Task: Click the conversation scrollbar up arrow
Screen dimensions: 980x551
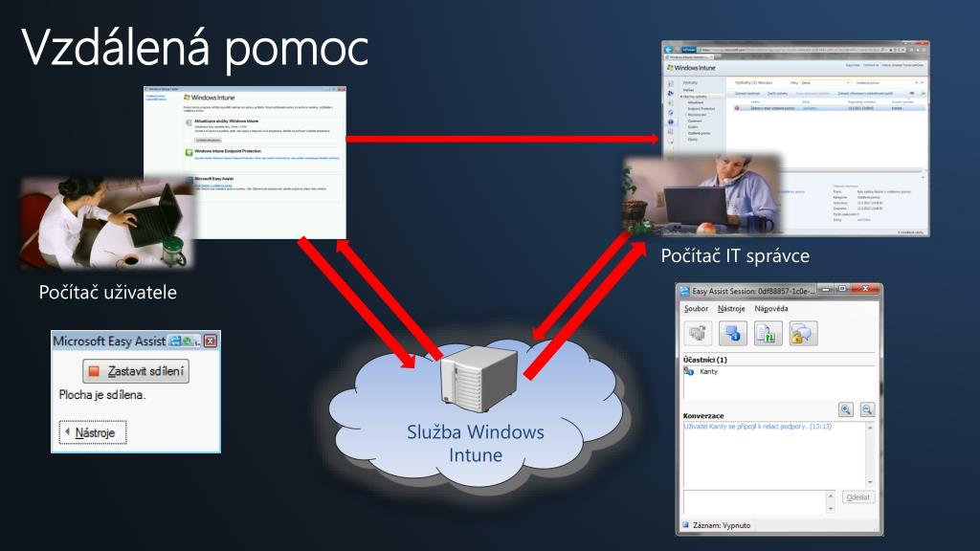Action: [x=870, y=428]
